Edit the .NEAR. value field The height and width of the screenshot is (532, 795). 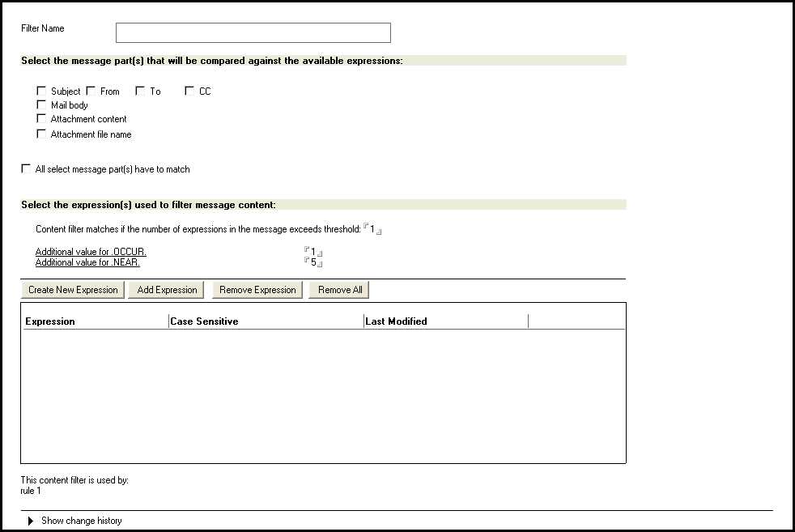point(313,262)
